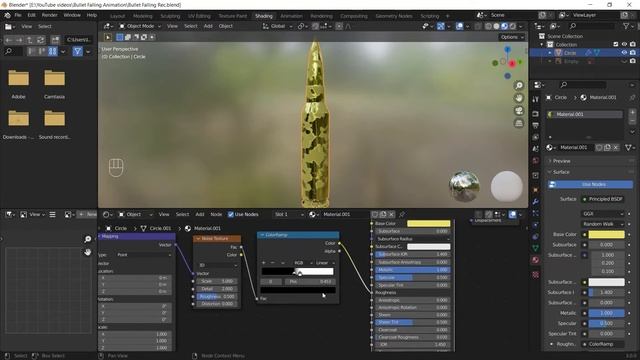
Task: Click the Noise Texture Scale field
Action: pos(217,281)
